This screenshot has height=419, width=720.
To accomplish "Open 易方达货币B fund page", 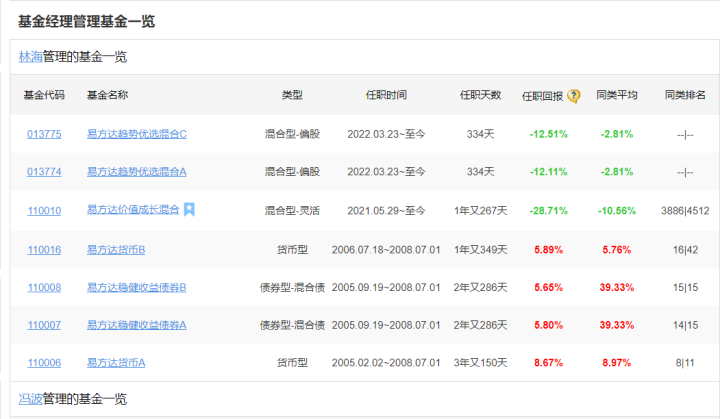I will 116,250.
